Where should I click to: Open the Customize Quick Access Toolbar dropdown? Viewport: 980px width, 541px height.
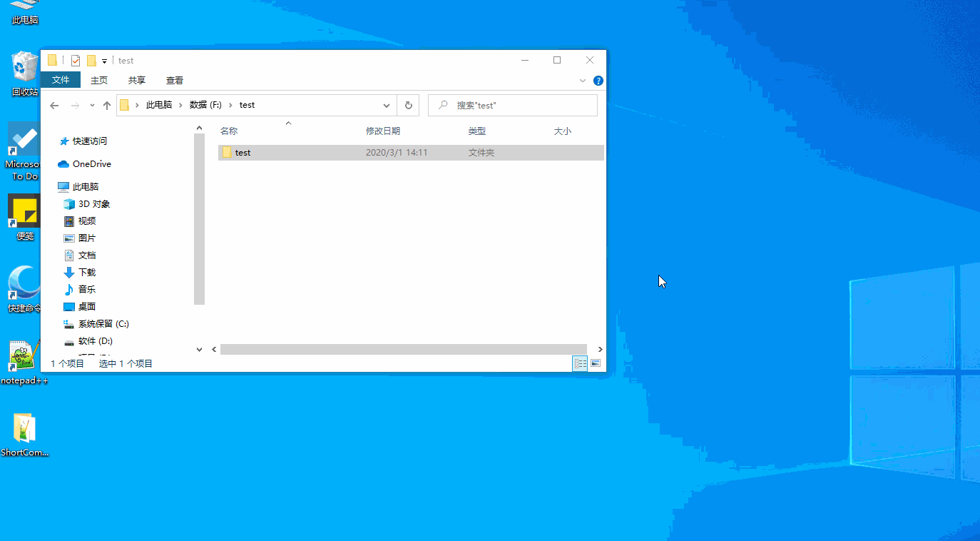[x=104, y=61]
